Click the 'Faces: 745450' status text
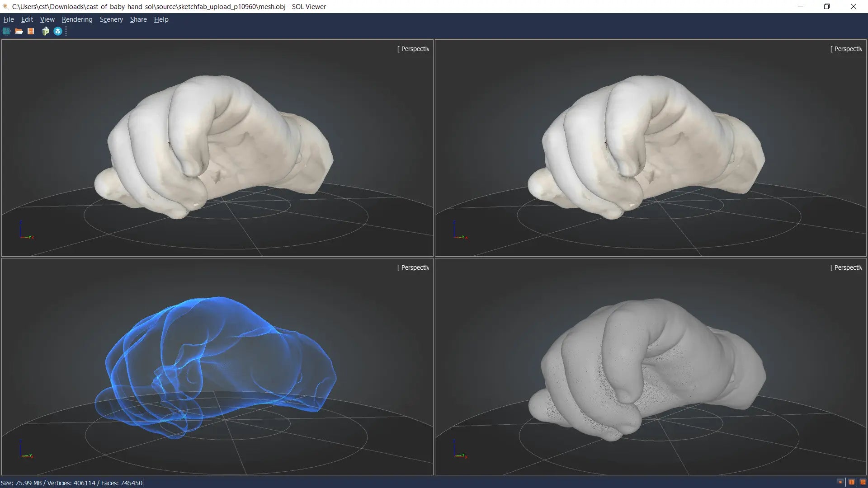The height and width of the screenshot is (488, 868). [x=122, y=483]
